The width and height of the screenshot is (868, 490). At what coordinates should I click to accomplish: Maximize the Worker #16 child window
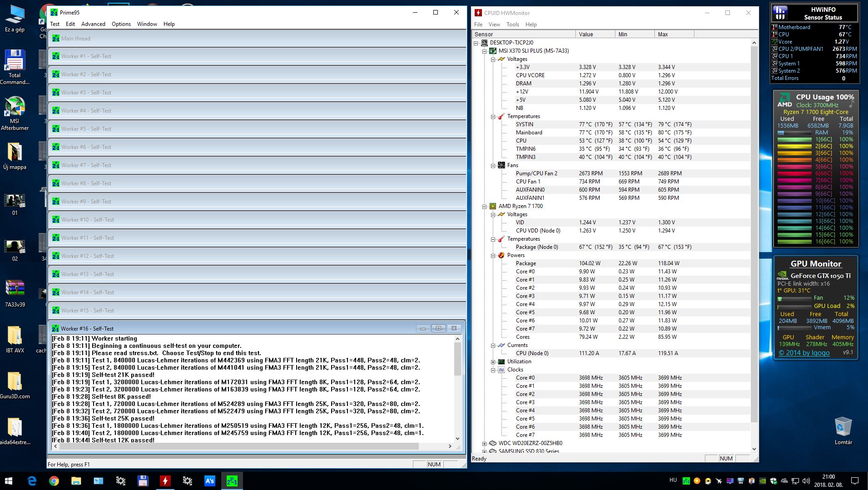pyautogui.click(x=438, y=328)
